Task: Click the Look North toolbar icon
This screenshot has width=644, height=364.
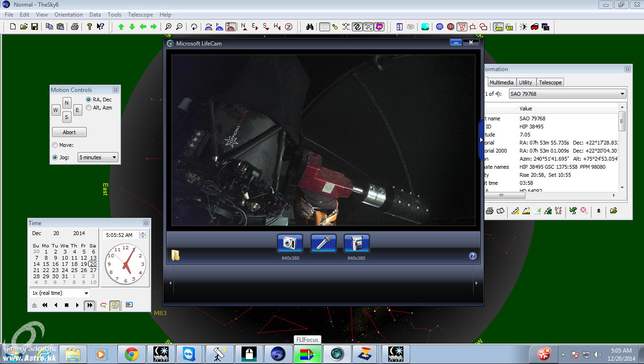Action: coord(244,27)
